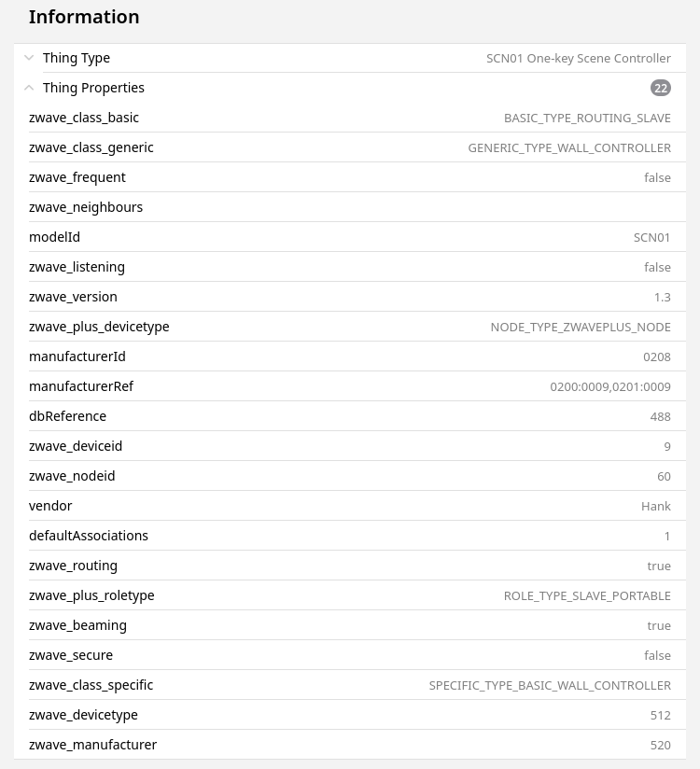Click the NODE_TYPE_ZWAVEPLUS_NODE value

pos(581,327)
